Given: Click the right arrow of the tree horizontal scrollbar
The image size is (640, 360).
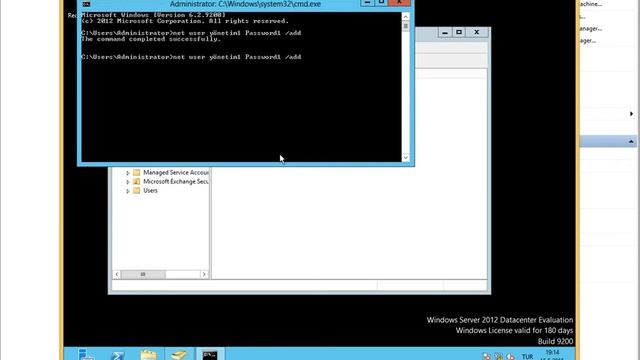Looking at the screenshot, I should (204, 274).
